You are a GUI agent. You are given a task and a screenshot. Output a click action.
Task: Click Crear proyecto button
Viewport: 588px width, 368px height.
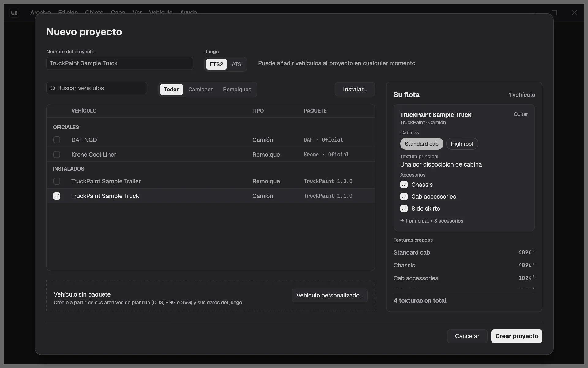click(517, 336)
